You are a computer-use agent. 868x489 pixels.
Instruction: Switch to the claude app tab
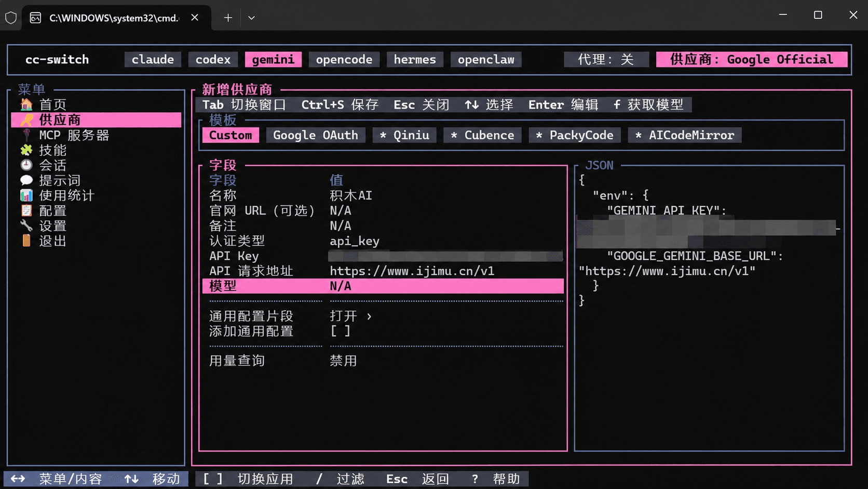[153, 60]
